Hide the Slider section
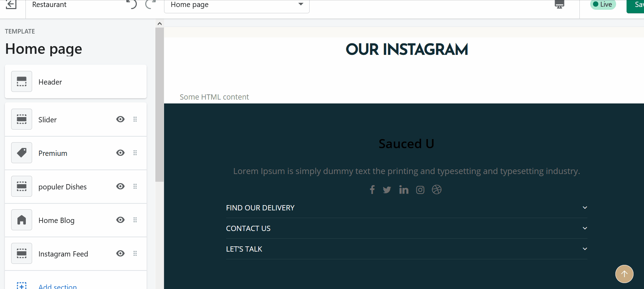644x289 pixels. [x=120, y=120]
